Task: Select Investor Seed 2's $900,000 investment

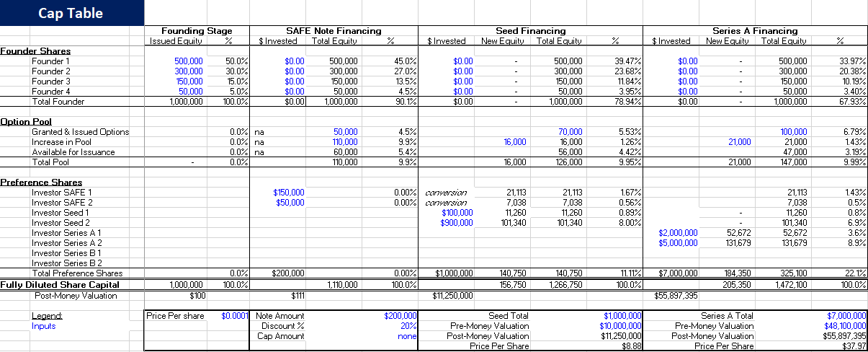Action: 457,223
